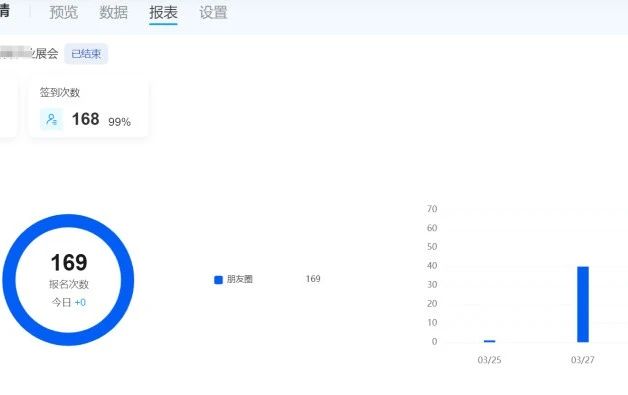Click the 报名次数 label in donut

(69, 284)
